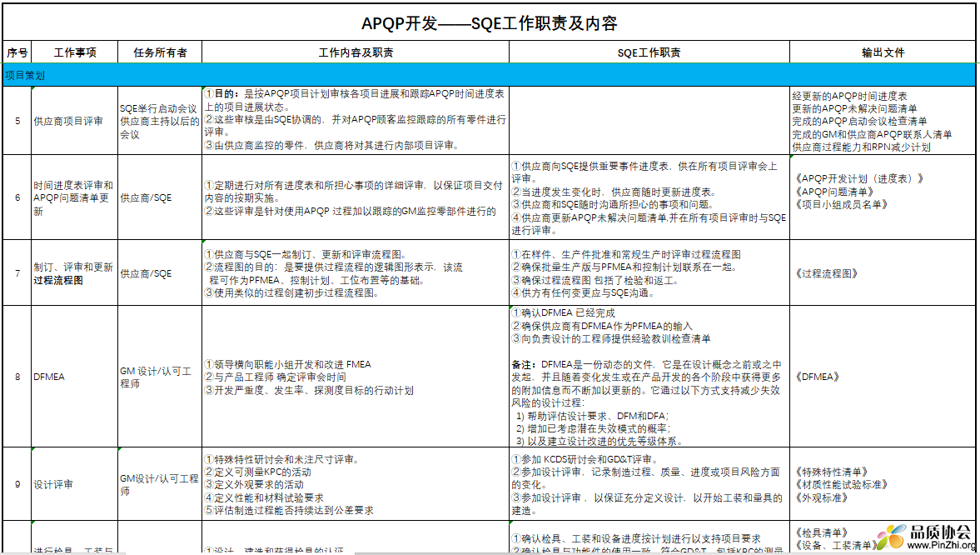Select content cell starting "①供应商与SQE一起制订"
Image resolution: width=980 pixels, height=555 pixels.
click(x=356, y=272)
